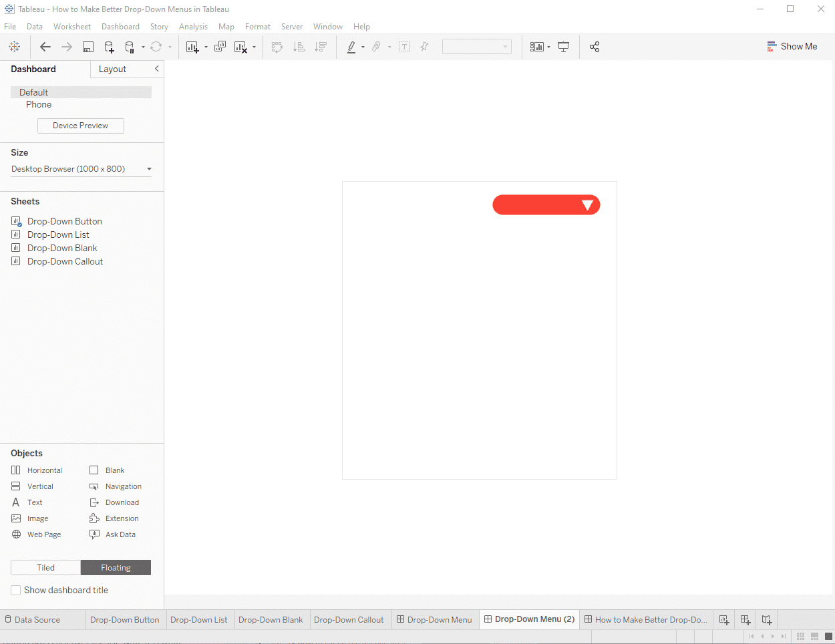This screenshot has height=644, width=835.
Task: Select the Drop-Down Button sheet in list
Action: 65,222
